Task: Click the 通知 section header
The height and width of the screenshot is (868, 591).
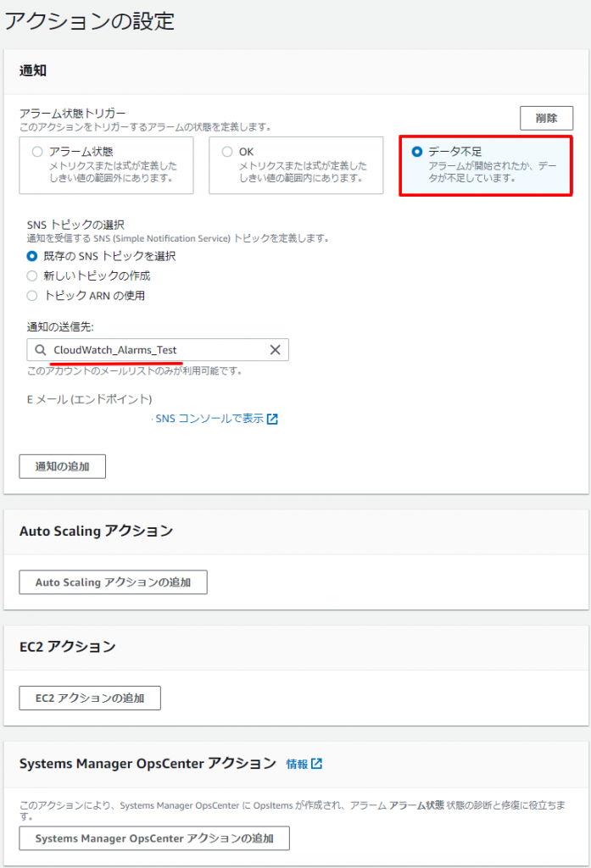Action: tap(33, 70)
